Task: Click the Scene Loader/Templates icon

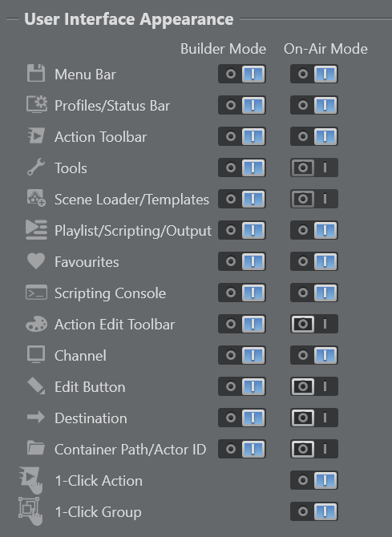Action: coord(36,198)
